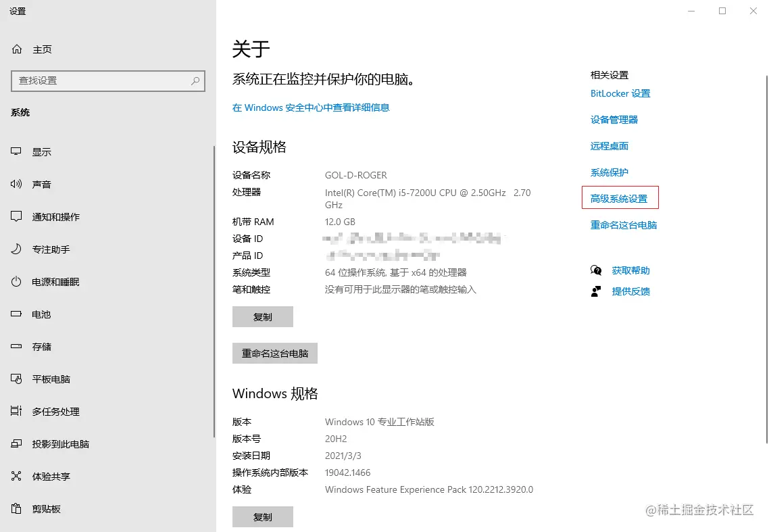
Task: Click the 获取帮助 help icon
Action: pos(596,270)
